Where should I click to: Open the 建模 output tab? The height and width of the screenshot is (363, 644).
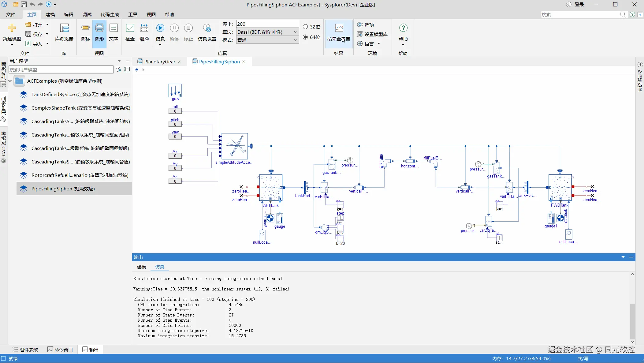coord(141,267)
